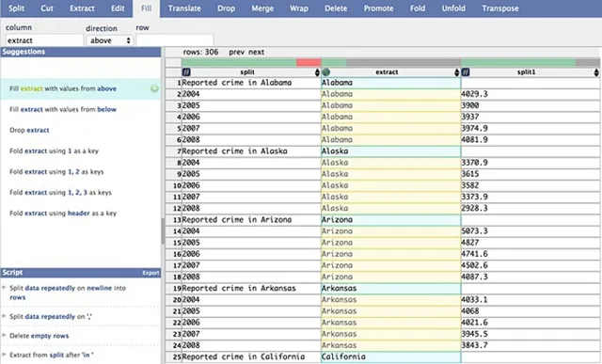Select the split1 cell 4741.6
Screen dimensions: 602x364
point(531,254)
